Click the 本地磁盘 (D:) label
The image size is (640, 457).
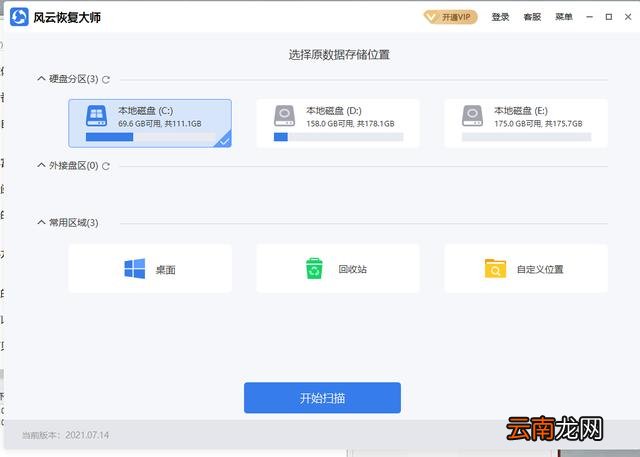[x=334, y=111]
